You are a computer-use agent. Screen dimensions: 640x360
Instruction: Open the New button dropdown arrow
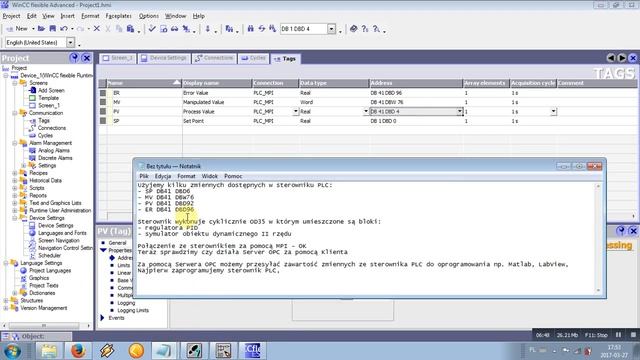click(33, 29)
